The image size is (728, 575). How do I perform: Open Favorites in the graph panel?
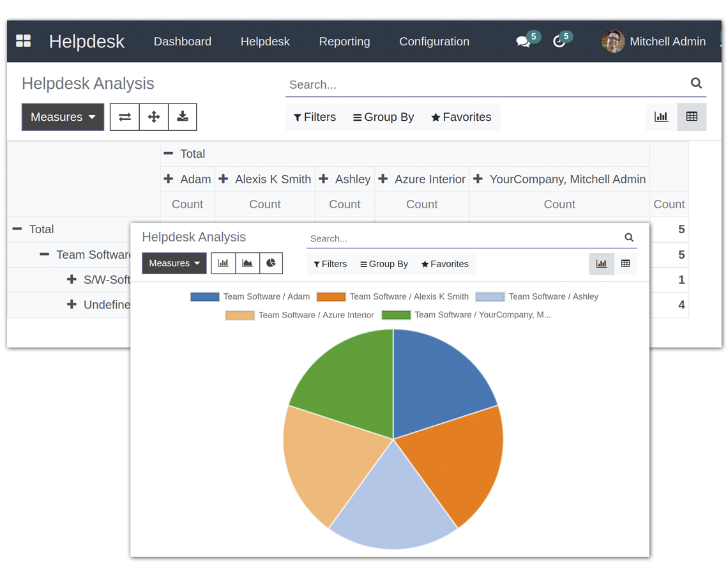pos(444,264)
